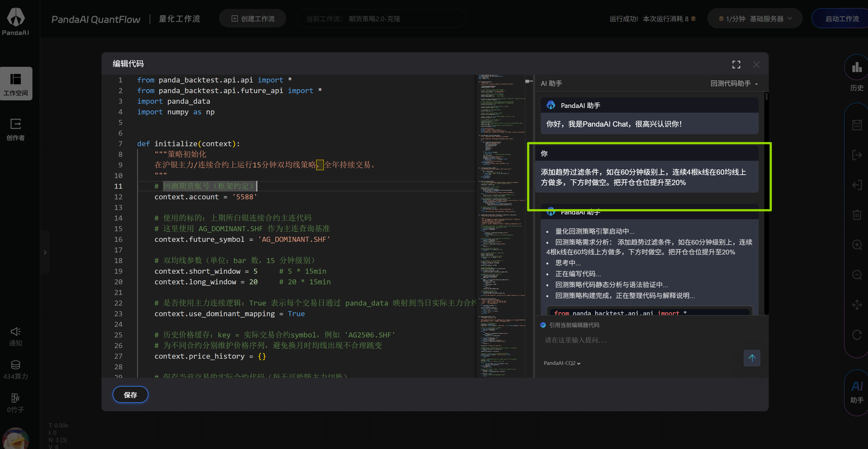Click the coin icon beside 本次运行消耗 8
The height and width of the screenshot is (449, 868).
(x=693, y=19)
